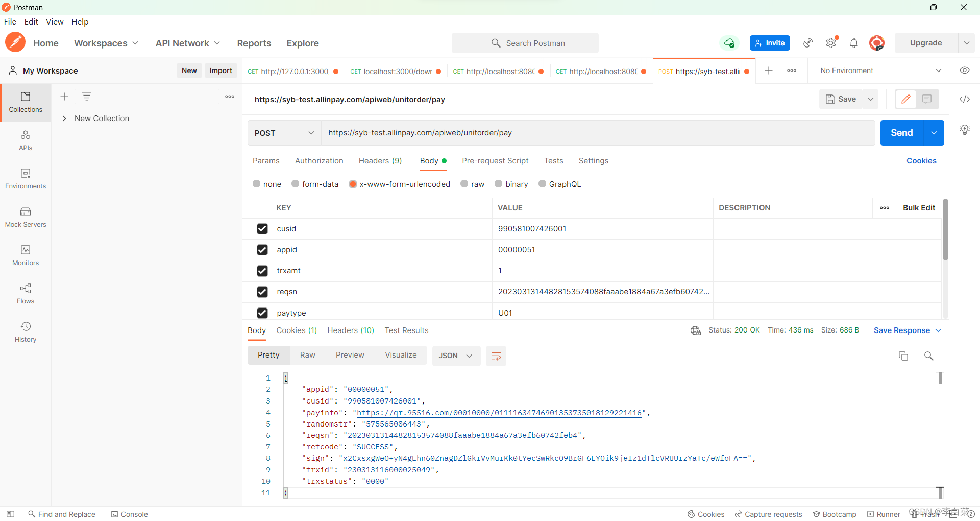
Task: Click the sync status cloud icon
Action: (729, 43)
